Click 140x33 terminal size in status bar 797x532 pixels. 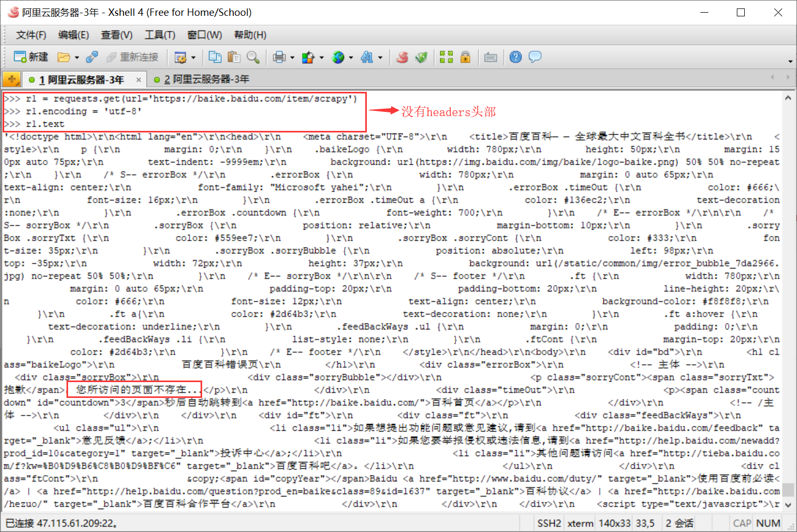[615, 524]
